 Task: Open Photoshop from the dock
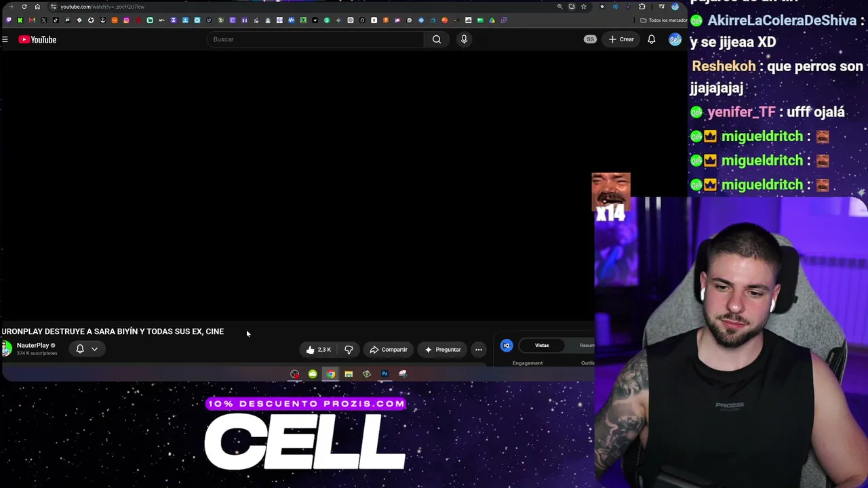[384, 374]
